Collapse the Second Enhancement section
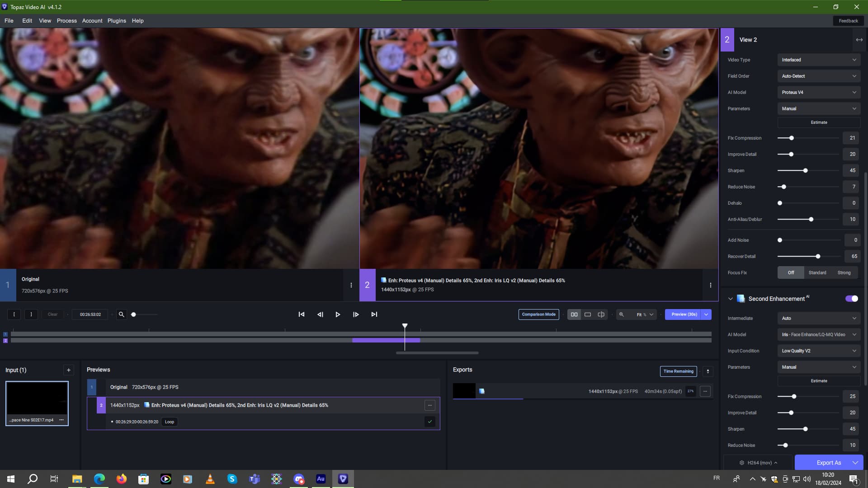 coord(730,299)
